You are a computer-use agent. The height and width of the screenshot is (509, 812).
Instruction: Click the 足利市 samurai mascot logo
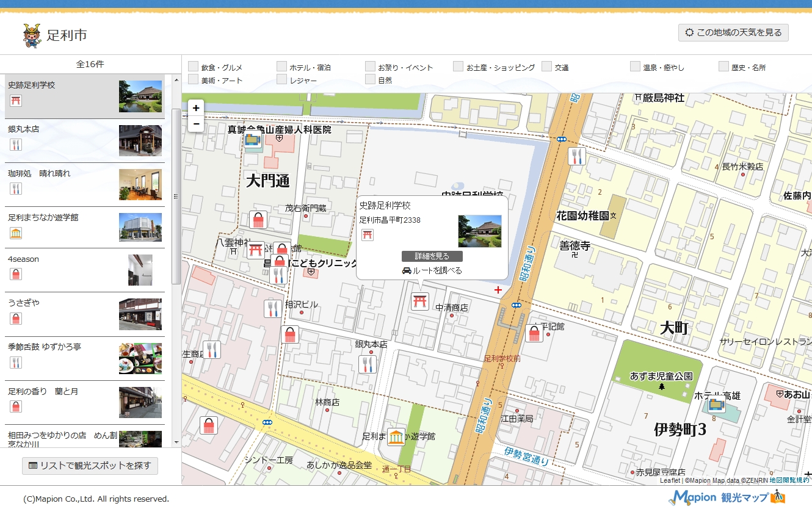(x=32, y=35)
